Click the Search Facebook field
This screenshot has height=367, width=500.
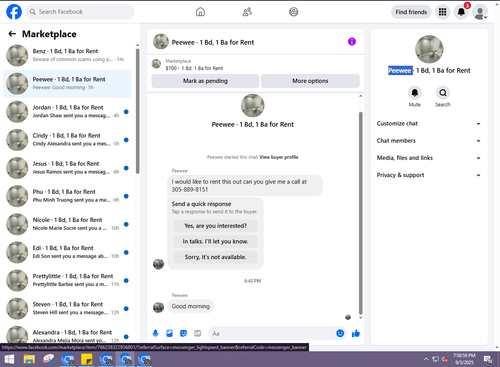(x=80, y=12)
